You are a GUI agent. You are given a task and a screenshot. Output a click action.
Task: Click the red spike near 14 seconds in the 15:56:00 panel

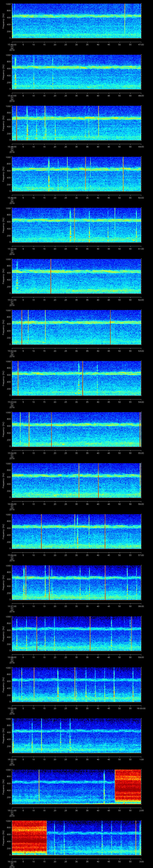point(41,531)
